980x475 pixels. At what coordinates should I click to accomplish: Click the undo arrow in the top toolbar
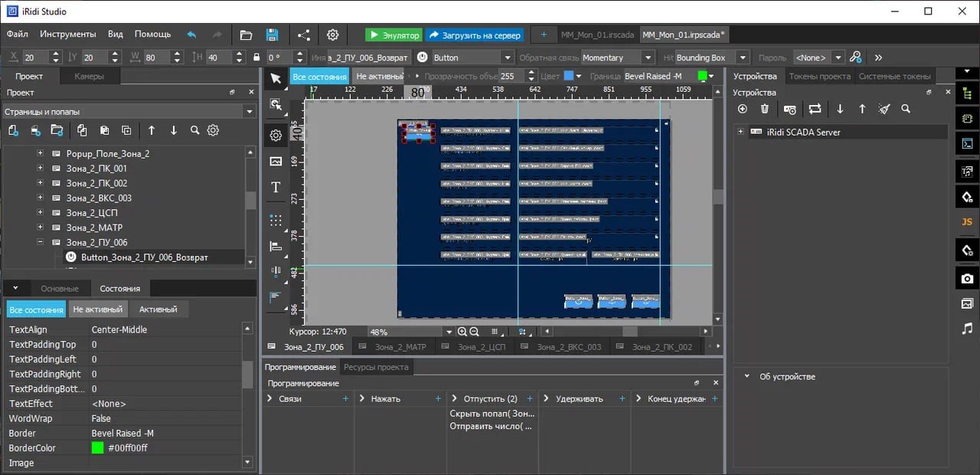tap(191, 34)
